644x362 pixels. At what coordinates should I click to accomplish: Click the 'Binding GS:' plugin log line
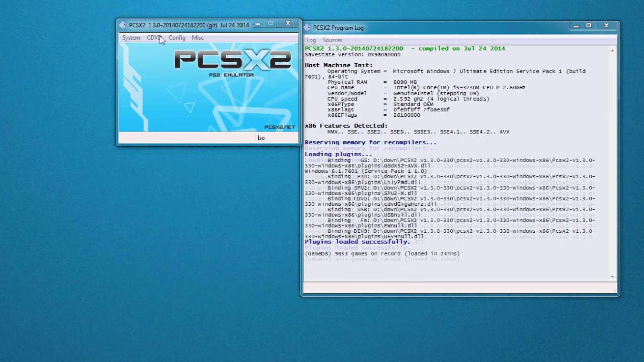tap(450, 163)
